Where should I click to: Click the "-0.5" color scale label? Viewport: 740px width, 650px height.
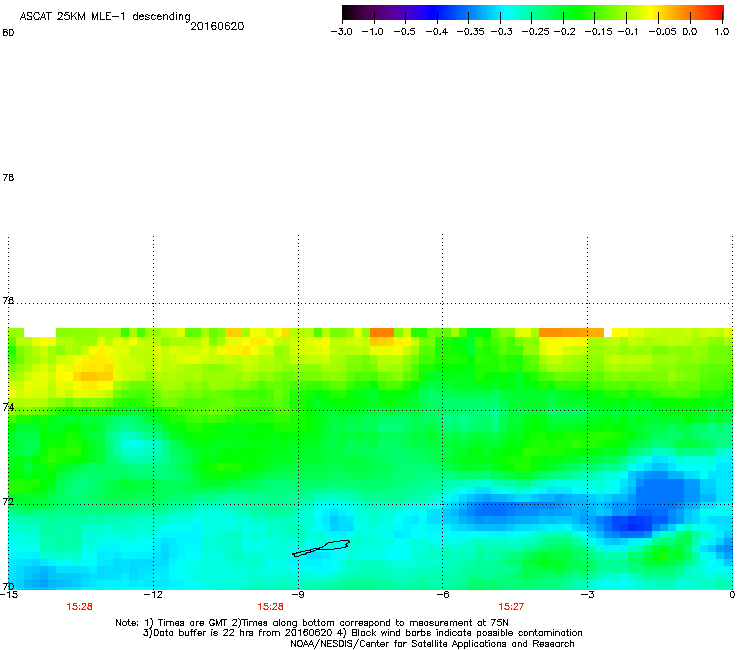point(404,32)
